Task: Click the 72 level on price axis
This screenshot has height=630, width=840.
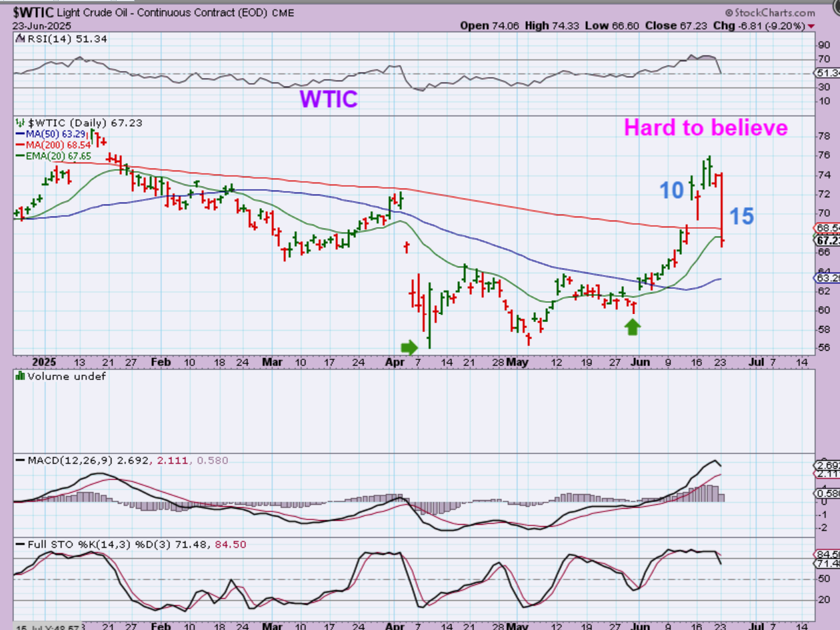Action: click(x=824, y=194)
